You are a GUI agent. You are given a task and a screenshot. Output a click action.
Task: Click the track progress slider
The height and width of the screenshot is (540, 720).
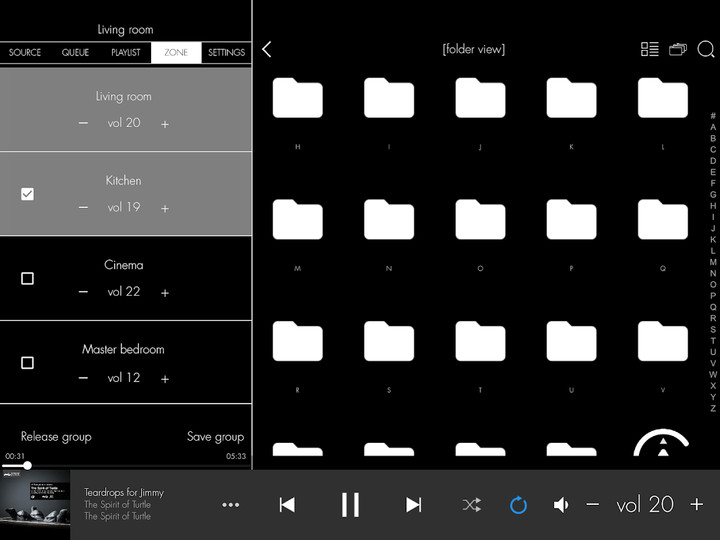point(125,465)
